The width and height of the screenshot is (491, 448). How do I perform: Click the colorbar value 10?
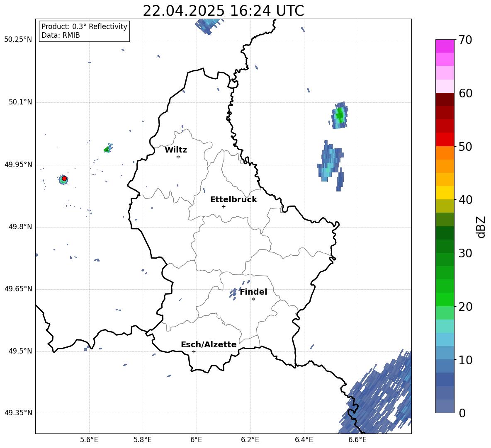465,360
